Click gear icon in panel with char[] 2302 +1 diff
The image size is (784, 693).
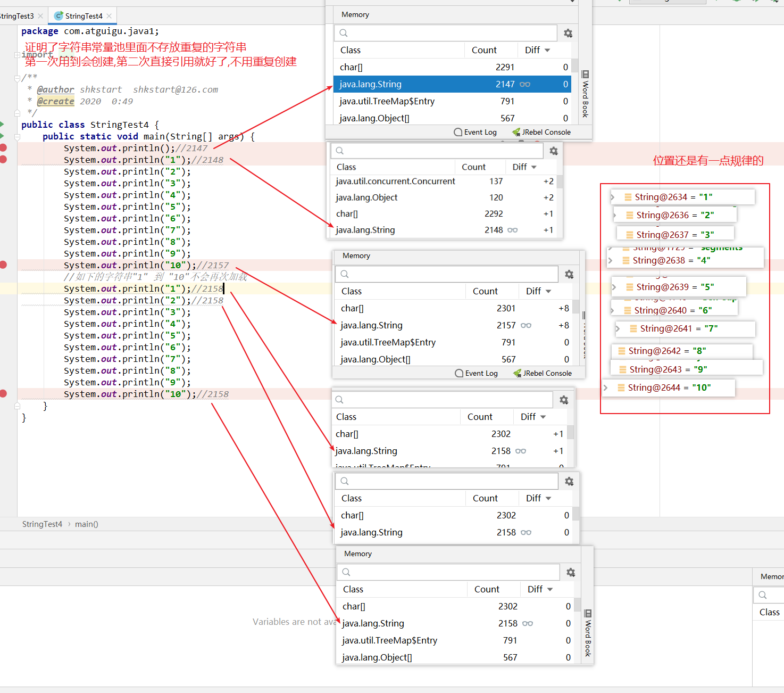pyautogui.click(x=564, y=400)
